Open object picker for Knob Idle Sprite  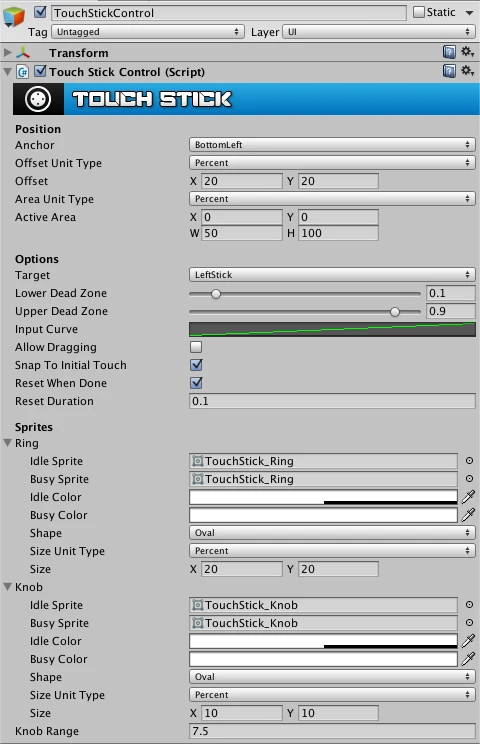[x=469, y=604]
